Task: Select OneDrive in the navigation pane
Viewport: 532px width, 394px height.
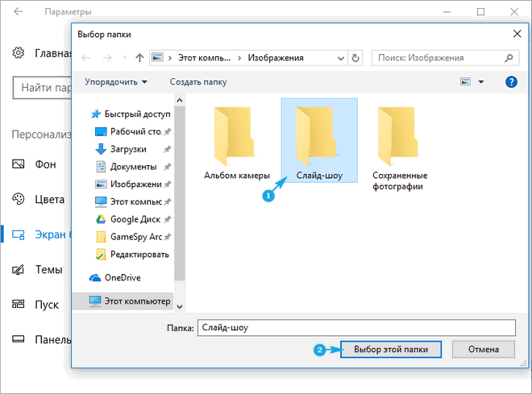Action: coord(123,277)
